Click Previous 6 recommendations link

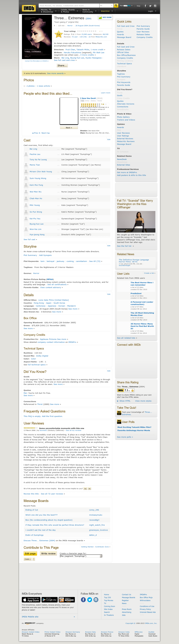click(36, 133)
